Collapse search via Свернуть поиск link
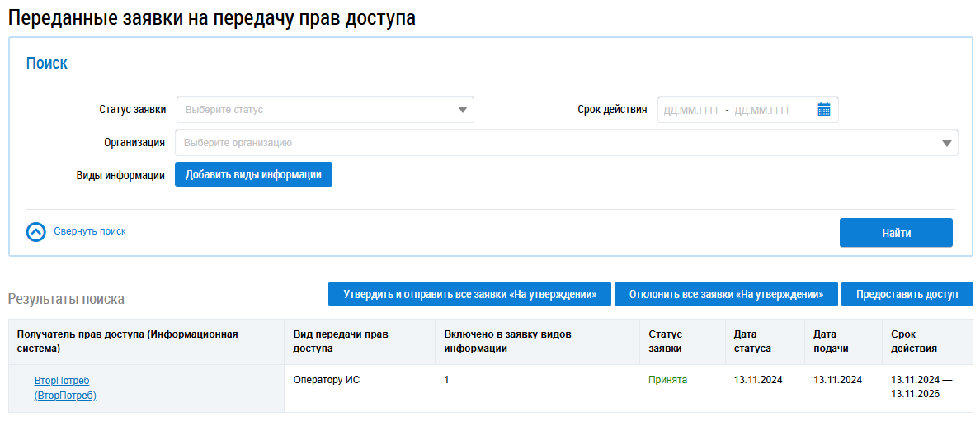This screenshot has width=980, height=422. coord(89,231)
